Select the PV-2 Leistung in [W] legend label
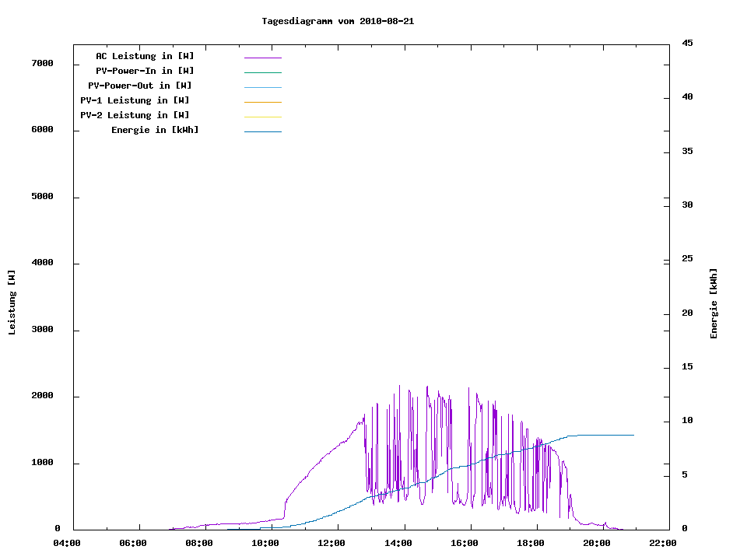Viewport: 747px width, 560px height. [135, 115]
